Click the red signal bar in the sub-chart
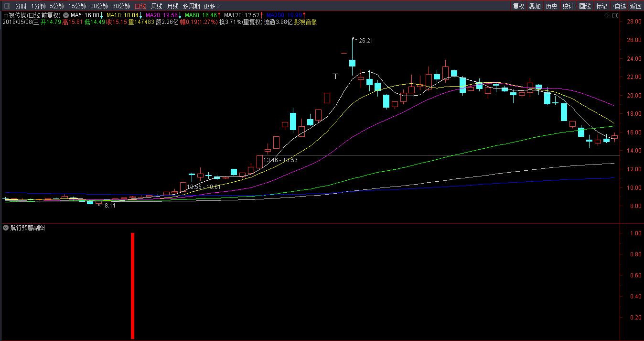The height and width of the screenshot is (341, 644). coord(132,286)
